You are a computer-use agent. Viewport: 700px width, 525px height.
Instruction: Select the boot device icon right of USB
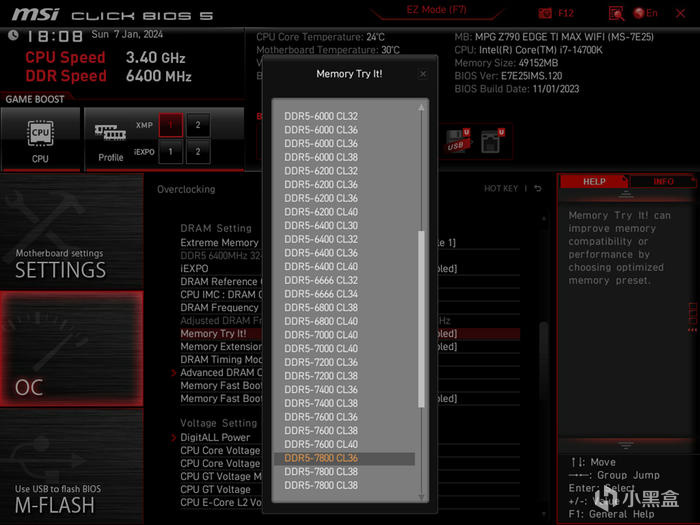tap(492, 141)
